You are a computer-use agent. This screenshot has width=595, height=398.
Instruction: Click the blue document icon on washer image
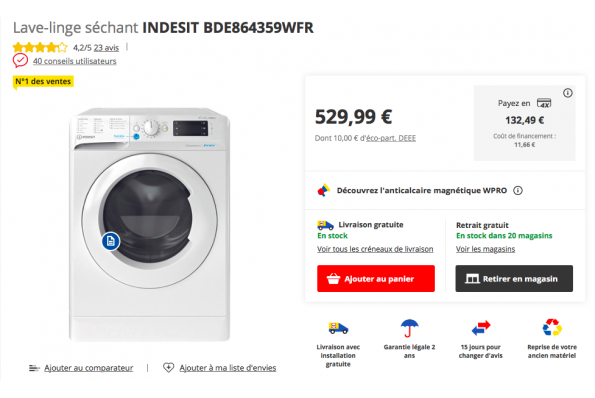pos(110,241)
